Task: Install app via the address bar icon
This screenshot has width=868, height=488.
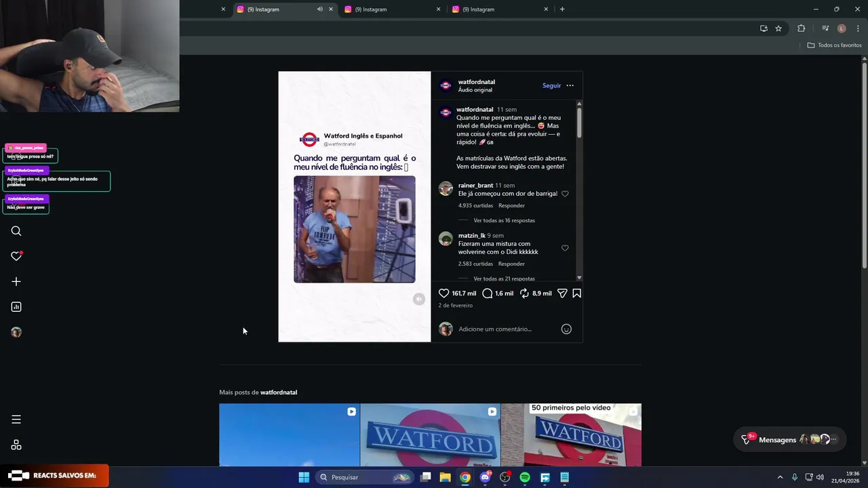Action: coord(764,28)
